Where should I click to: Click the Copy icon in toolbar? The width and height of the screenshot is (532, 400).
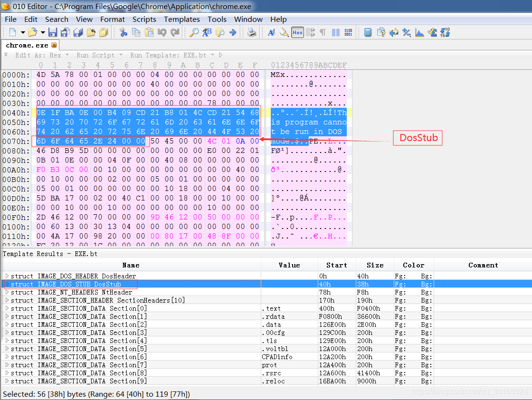pyautogui.click(x=136, y=32)
